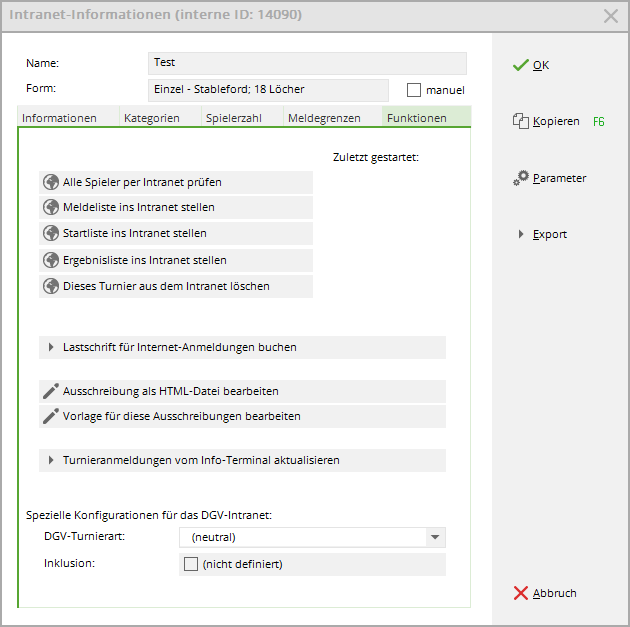Screen dimensions: 630x627
Task: Click the Kopieren copy icon
Action: (520, 121)
